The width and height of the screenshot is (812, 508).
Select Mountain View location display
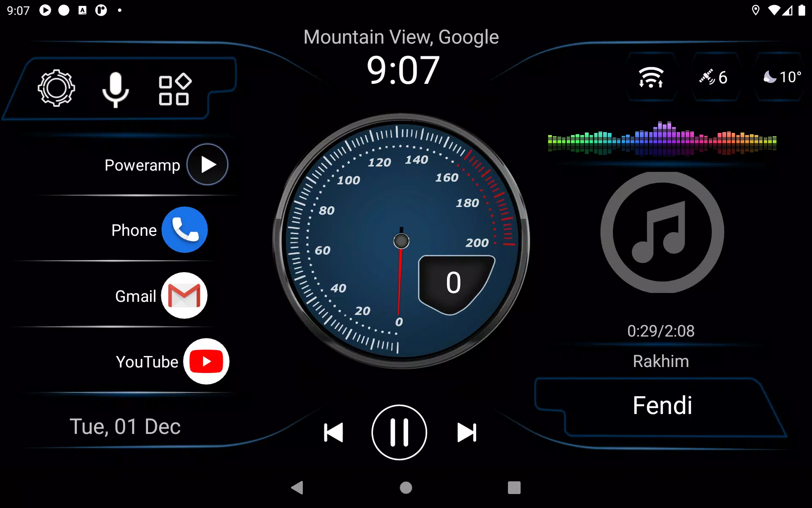(x=401, y=36)
